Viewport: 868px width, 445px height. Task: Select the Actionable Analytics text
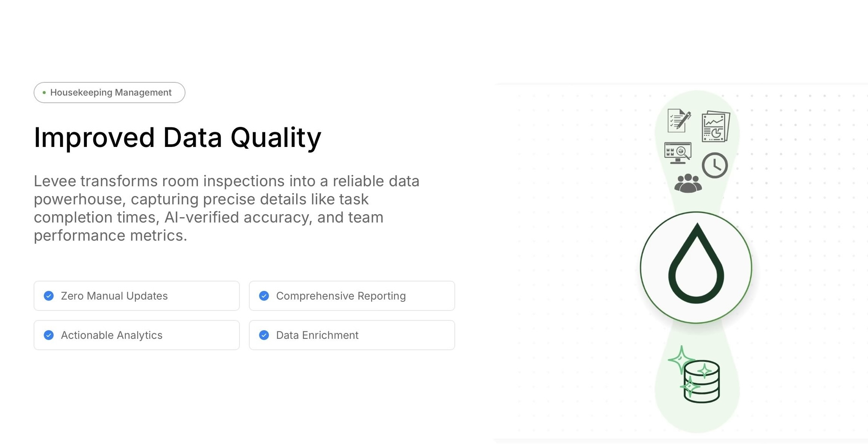pos(111,335)
